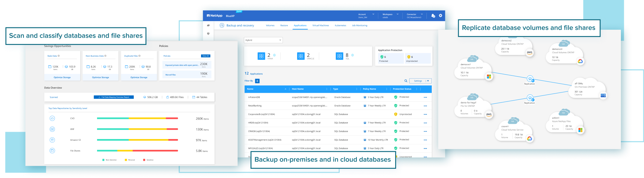Click the Amazon S3 repository icon
Viewport: 644px width, 178px height.
tap(52, 140)
